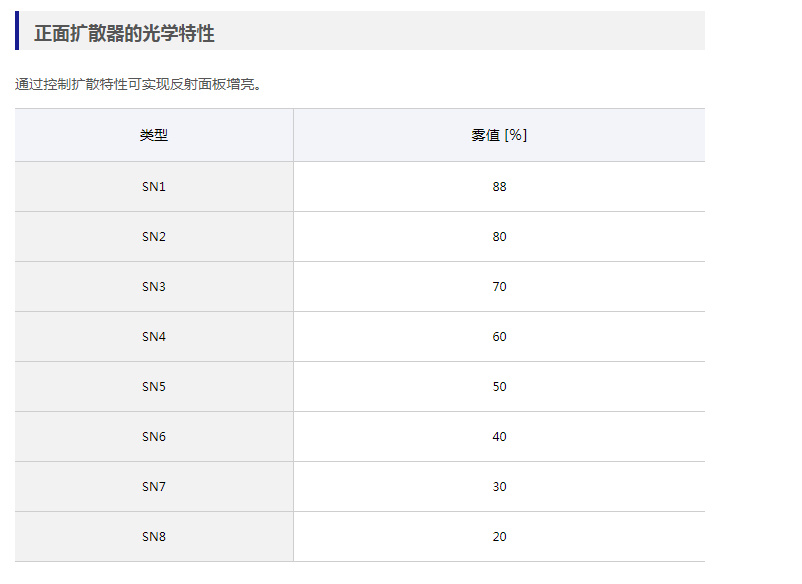
Task: Select the 类型 column header
Action: pos(154,135)
